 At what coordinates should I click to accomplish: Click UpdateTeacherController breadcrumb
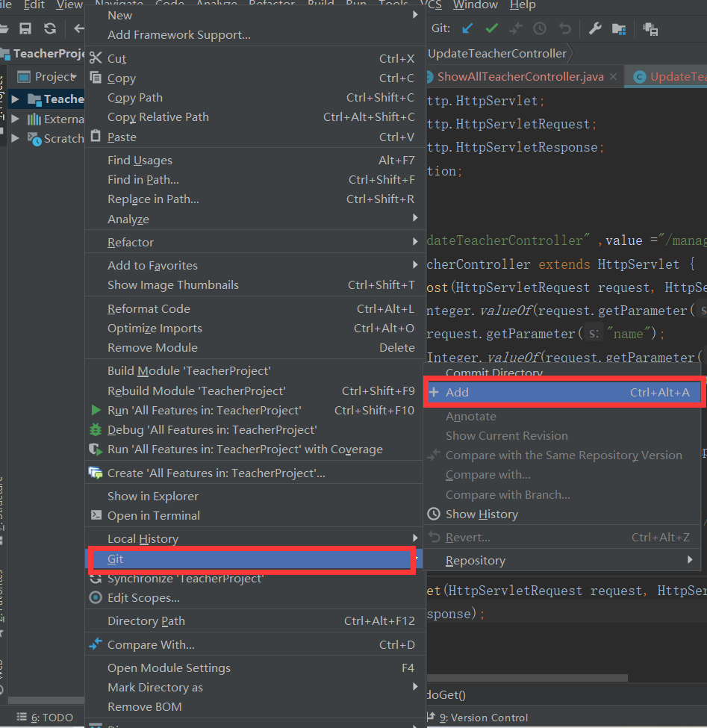point(497,54)
